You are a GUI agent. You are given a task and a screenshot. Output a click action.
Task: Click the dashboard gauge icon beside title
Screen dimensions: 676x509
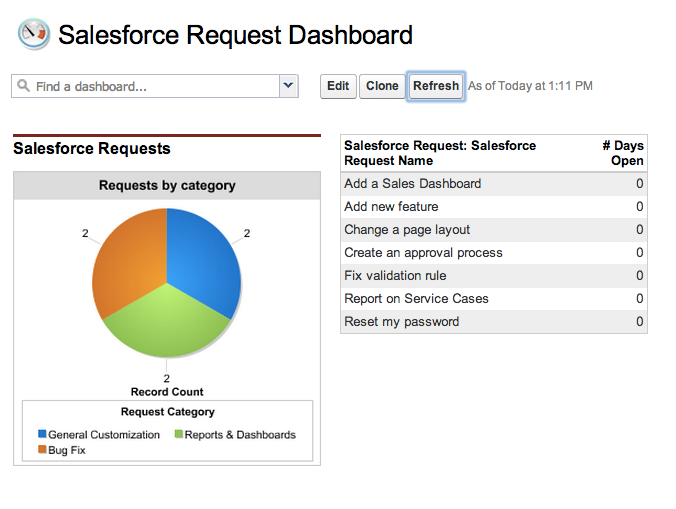click(x=34, y=34)
